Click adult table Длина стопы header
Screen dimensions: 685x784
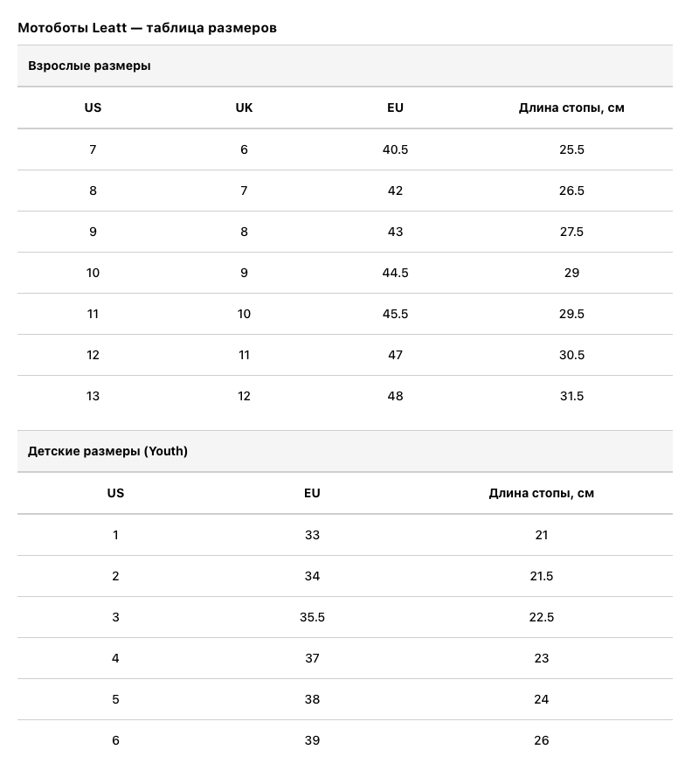(x=571, y=108)
